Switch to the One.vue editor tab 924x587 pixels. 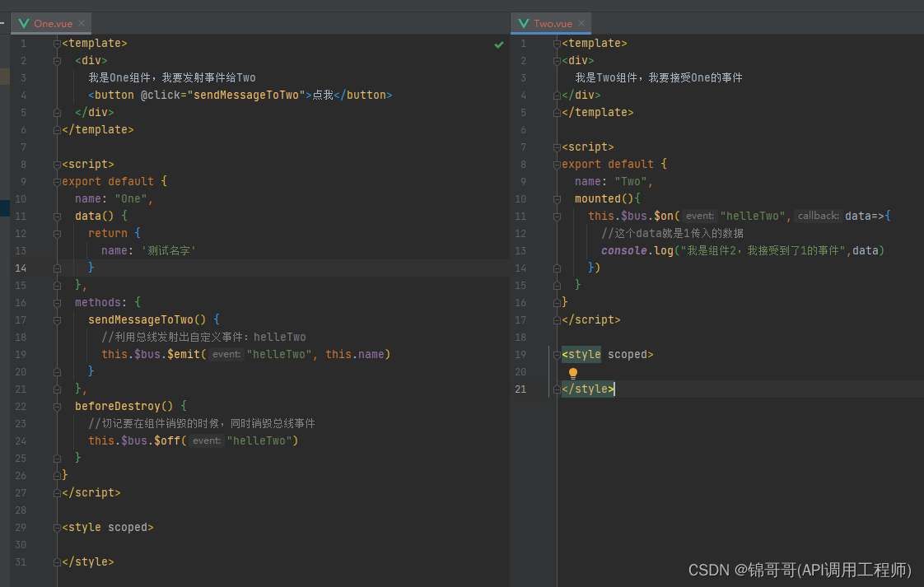(x=53, y=24)
